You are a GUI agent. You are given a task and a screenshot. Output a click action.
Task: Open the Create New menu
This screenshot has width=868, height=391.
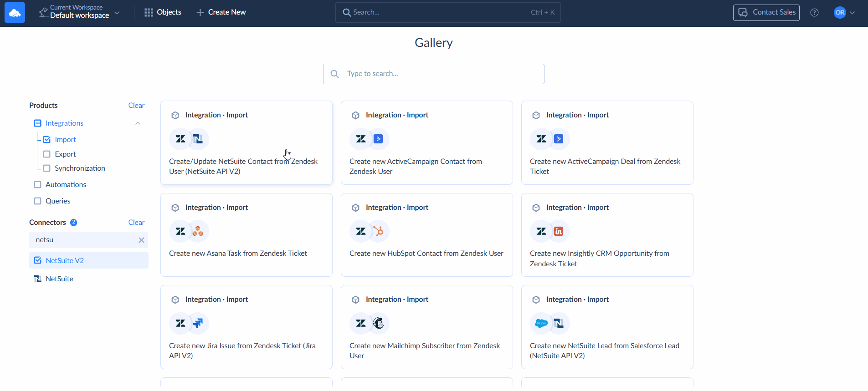(221, 12)
